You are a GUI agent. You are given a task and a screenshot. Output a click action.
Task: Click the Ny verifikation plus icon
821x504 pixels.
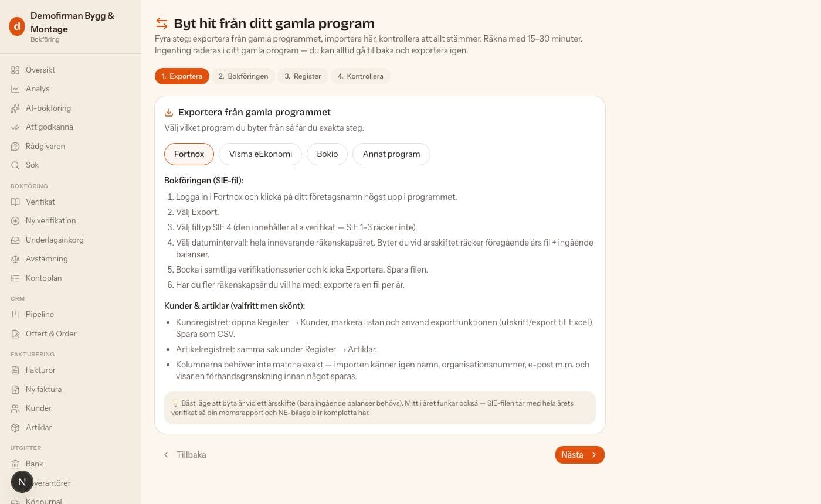pos(15,221)
